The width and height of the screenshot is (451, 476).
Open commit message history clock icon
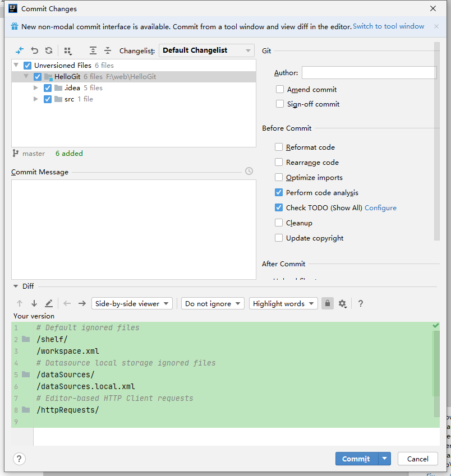[249, 171]
